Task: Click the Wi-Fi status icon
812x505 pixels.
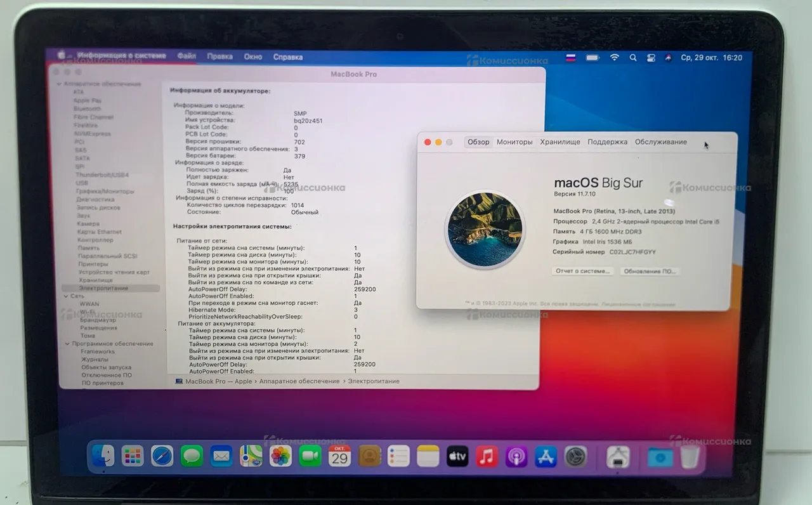Action: pos(614,58)
